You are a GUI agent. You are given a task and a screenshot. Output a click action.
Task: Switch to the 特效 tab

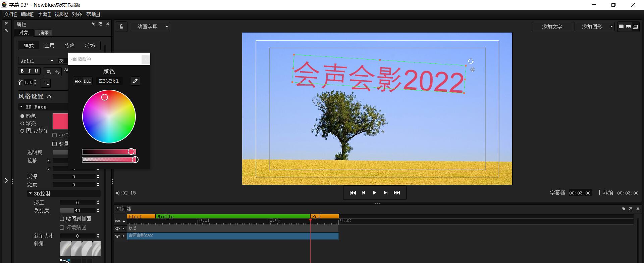[69, 45]
